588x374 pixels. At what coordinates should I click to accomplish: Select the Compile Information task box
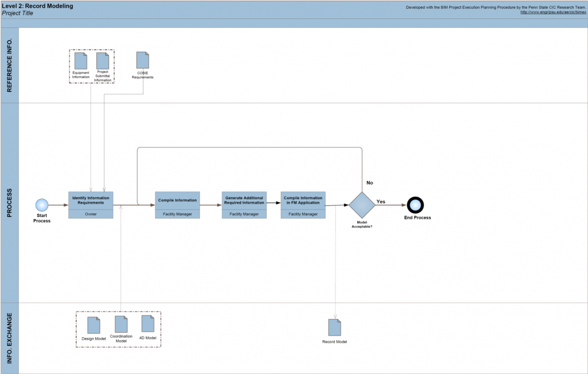pyautogui.click(x=177, y=201)
